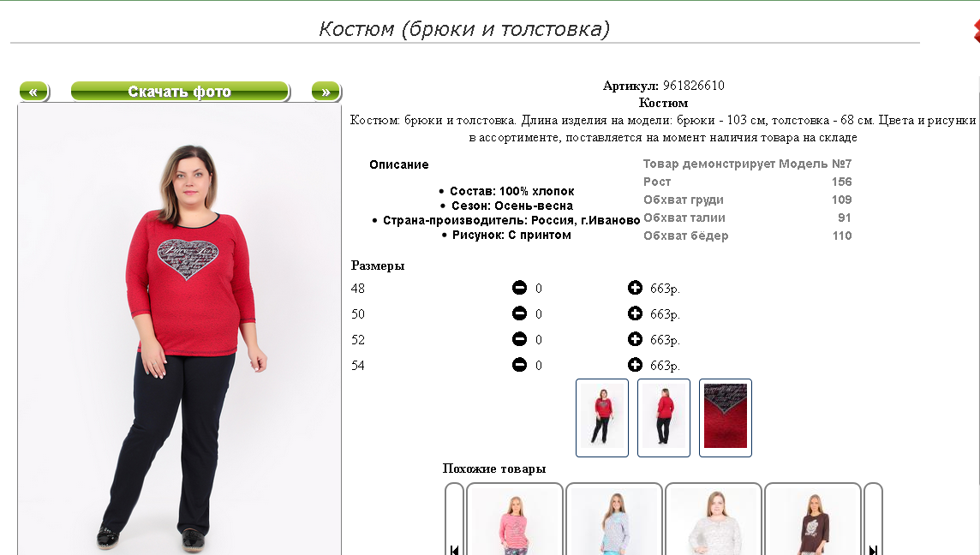Open similar product with pink top
Screen dimensions: 980x555
click(515, 519)
